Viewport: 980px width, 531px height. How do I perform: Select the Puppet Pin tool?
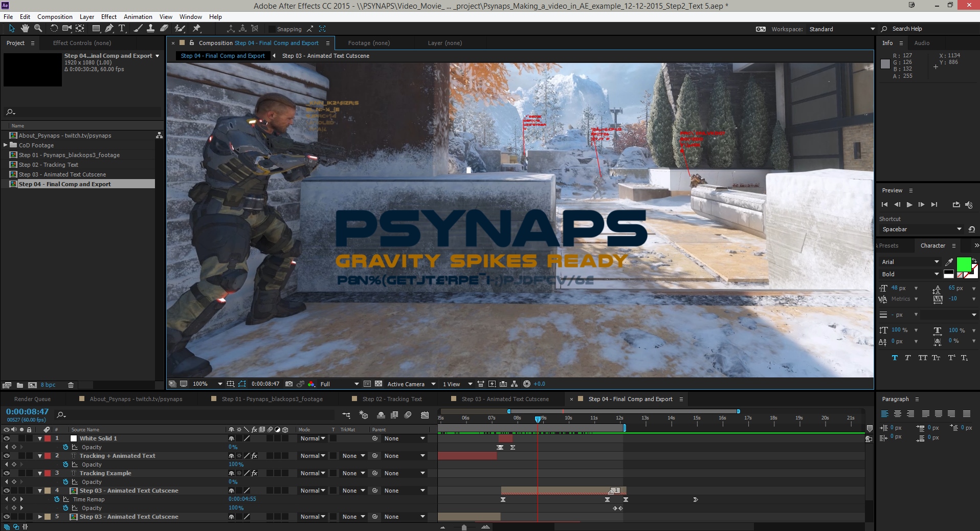pyautogui.click(x=196, y=29)
